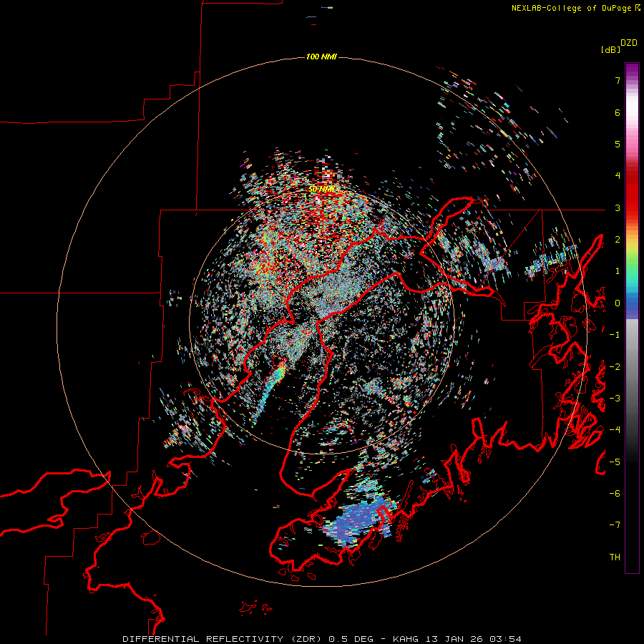The image size is (644, 644).
Task: Click the KAHG station identifier
Action: 407,639
